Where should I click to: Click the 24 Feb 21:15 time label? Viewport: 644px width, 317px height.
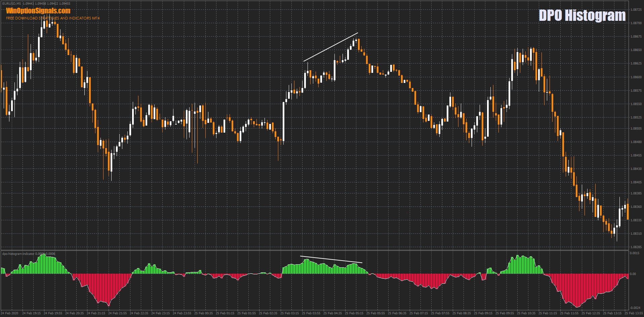pos(96,313)
